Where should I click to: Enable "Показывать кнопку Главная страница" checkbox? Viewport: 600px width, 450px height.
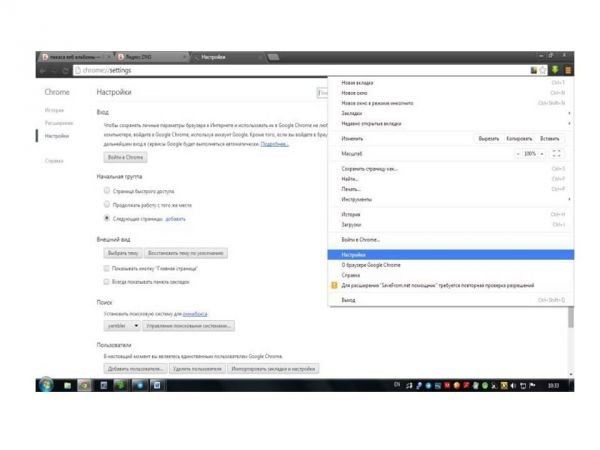[x=107, y=268]
